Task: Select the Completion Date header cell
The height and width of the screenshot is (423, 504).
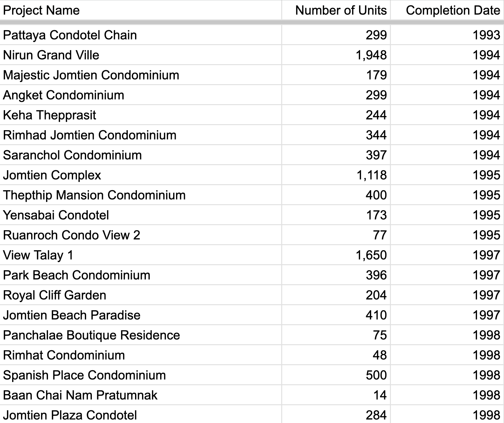Action: coord(447,10)
